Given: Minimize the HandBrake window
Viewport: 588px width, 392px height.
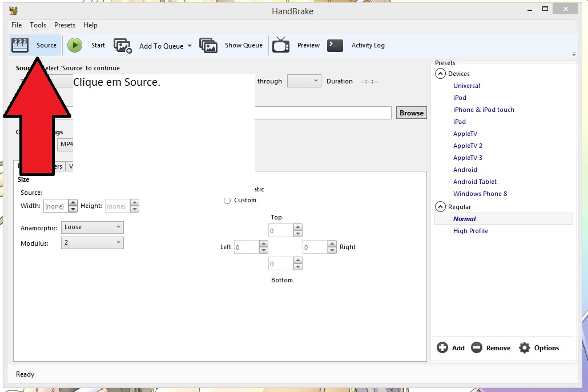Looking at the screenshot, I should click(x=530, y=10).
